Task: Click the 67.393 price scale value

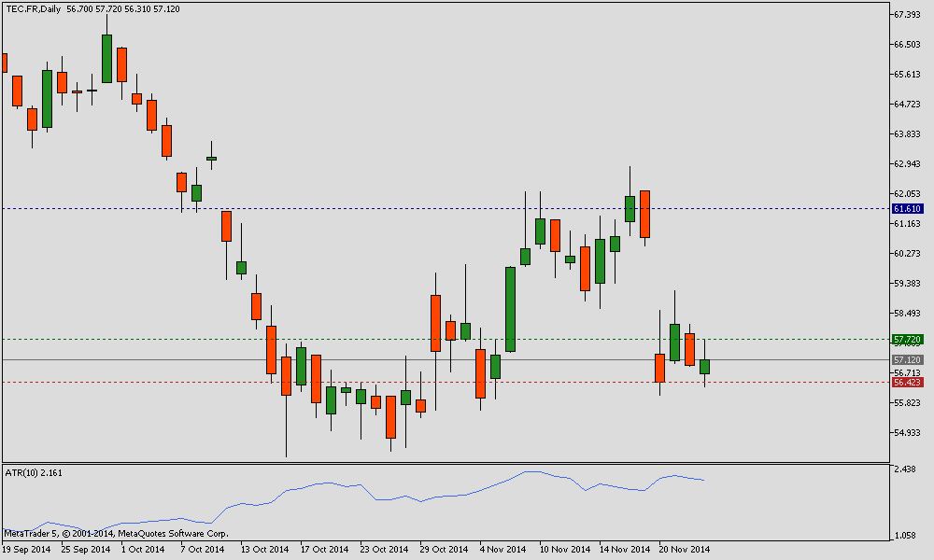Action: [907, 15]
